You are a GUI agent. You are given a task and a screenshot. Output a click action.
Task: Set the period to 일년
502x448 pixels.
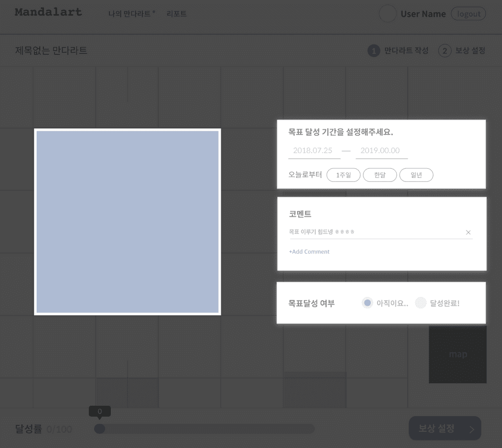coord(416,175)
